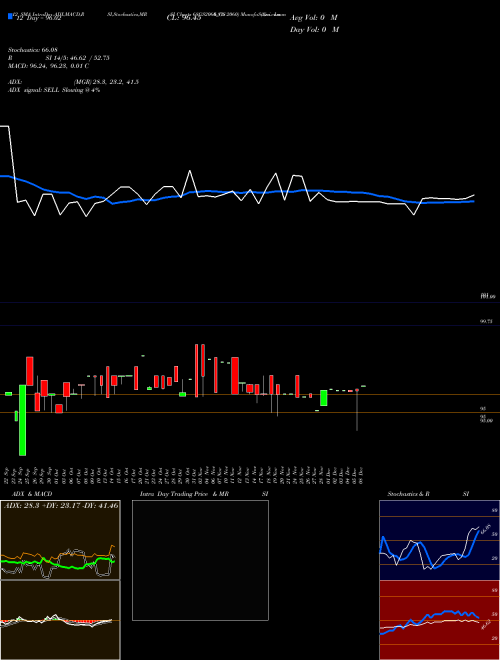Click the 'ADX: 28.3 +DY: 23.17 -DY: 41.46' header

coord(61,505)
